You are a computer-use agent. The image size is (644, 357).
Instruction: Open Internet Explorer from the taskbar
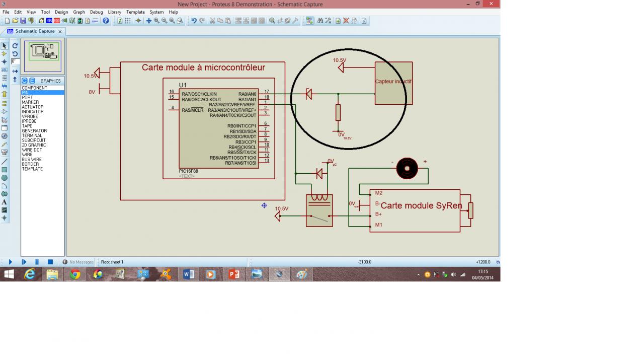(30, 274)
